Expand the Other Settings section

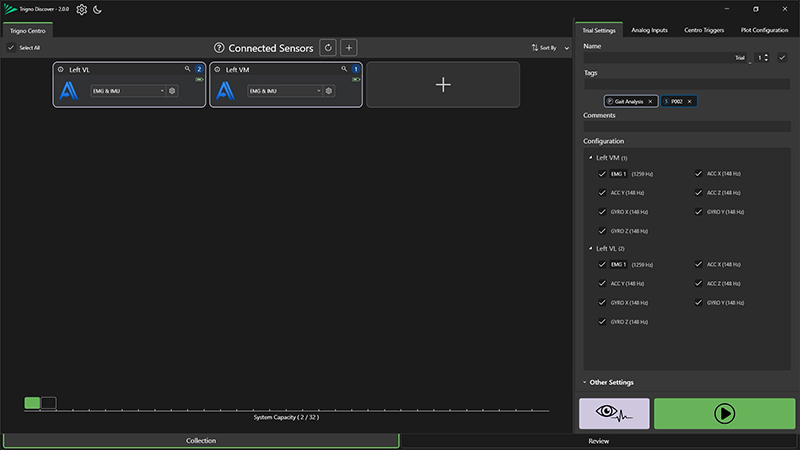click(609, 382)
